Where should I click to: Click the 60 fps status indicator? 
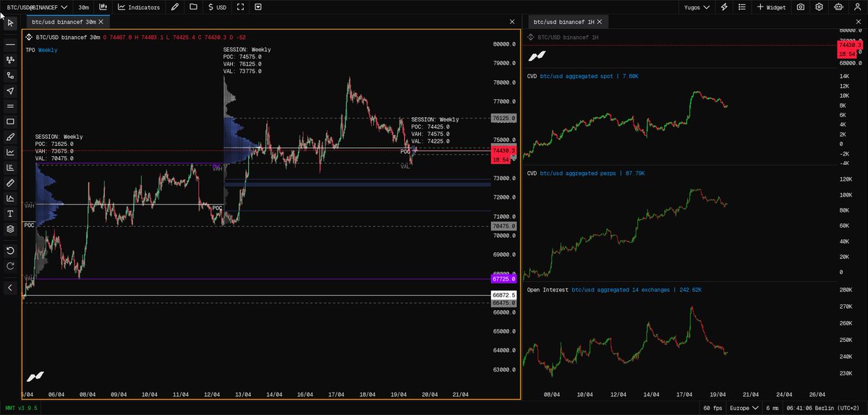(x=712, y=408)
